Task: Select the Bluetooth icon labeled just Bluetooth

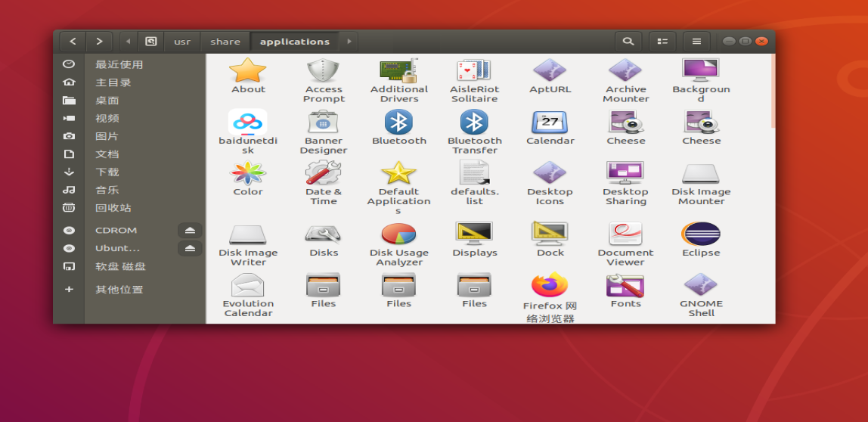Action: tap(398, 122)
